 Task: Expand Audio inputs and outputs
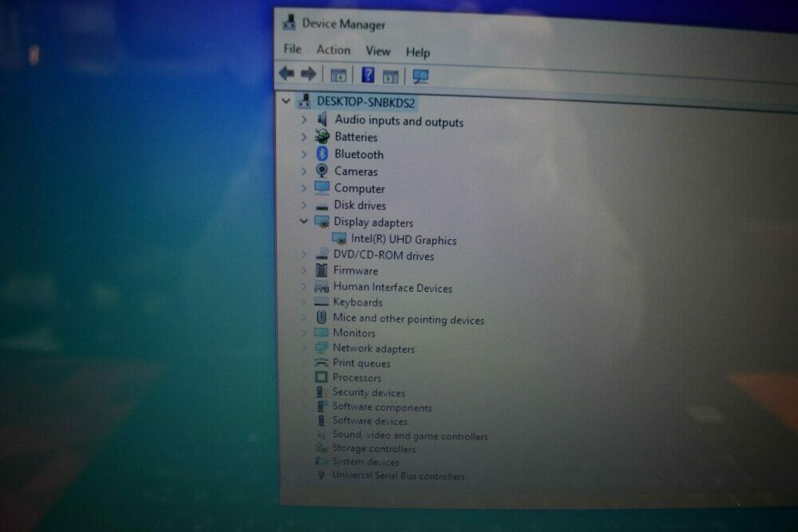(304, 120)
